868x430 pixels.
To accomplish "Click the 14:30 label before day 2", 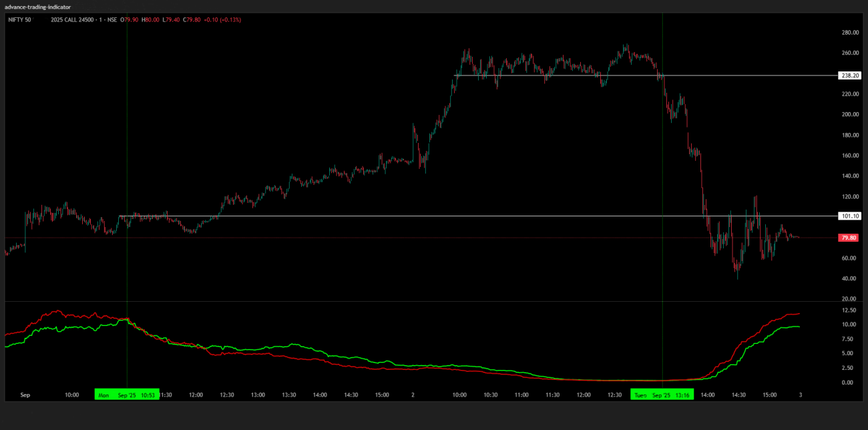I will pyautogui.click(x=351, y=395).
